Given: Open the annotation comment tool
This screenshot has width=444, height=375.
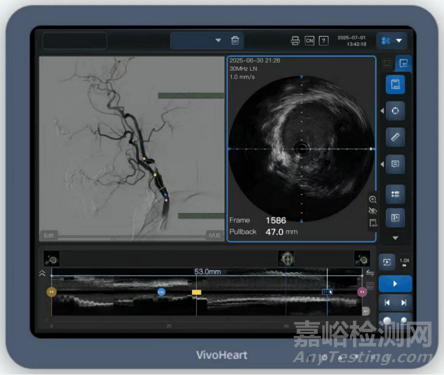Looking at the screenshot, I should tap(395, 164).
